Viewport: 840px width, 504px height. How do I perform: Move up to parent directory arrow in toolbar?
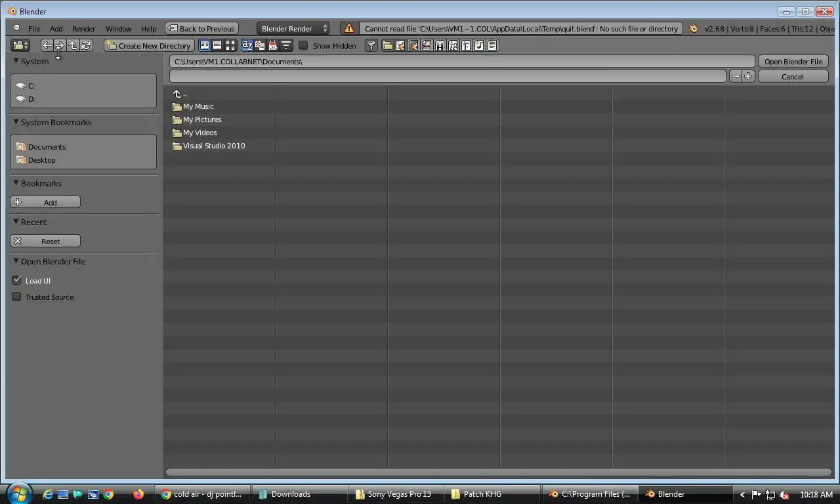(73, 45)
